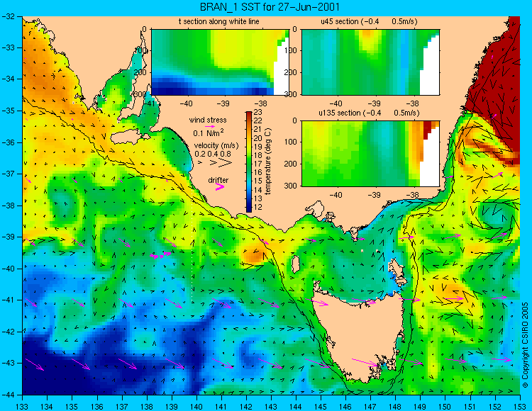Click the 0.2 0.4 0.8 velocity scale values
This screenshot has width=532, height=411.
(213, 154)
